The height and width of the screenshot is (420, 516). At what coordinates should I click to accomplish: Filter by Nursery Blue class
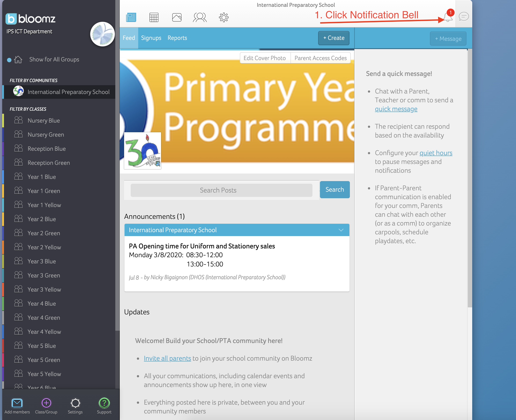(x=44, y=121)
